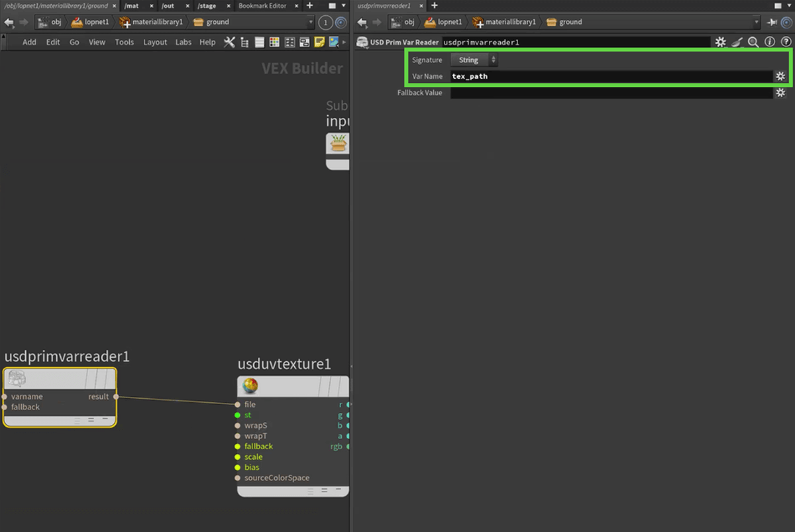Click the parameter search magnifier icon
The height and width of the screenshot is (532, 795).
pos(753,42)
